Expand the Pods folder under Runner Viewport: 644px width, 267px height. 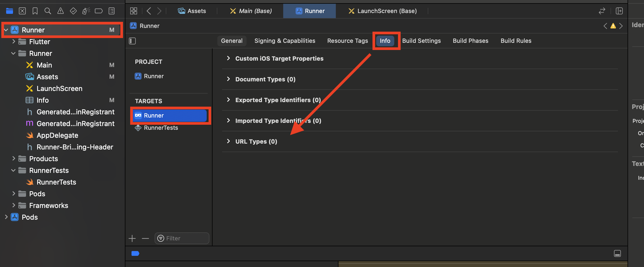point(14,194)
